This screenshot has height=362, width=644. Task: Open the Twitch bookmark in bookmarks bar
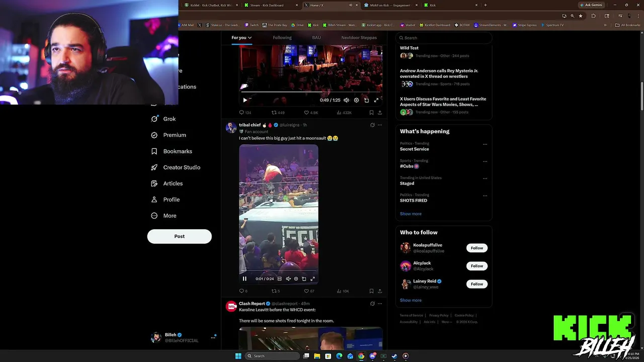tap(252, 25)
